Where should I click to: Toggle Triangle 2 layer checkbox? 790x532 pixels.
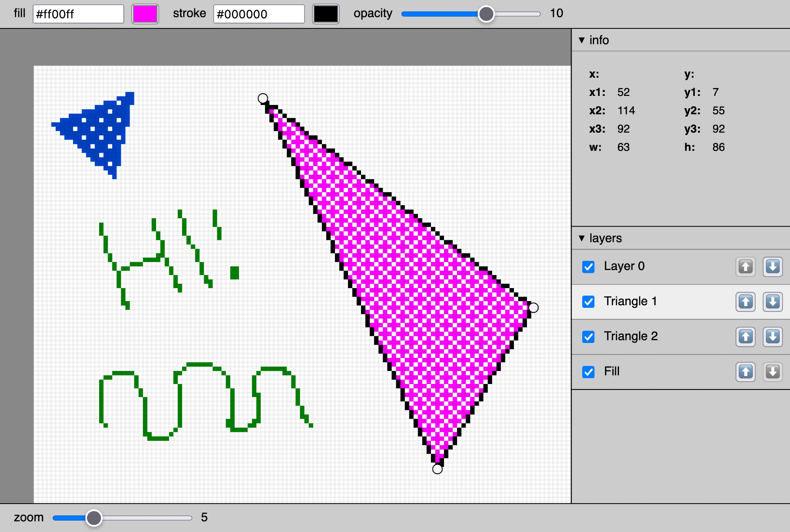point(589,337)
